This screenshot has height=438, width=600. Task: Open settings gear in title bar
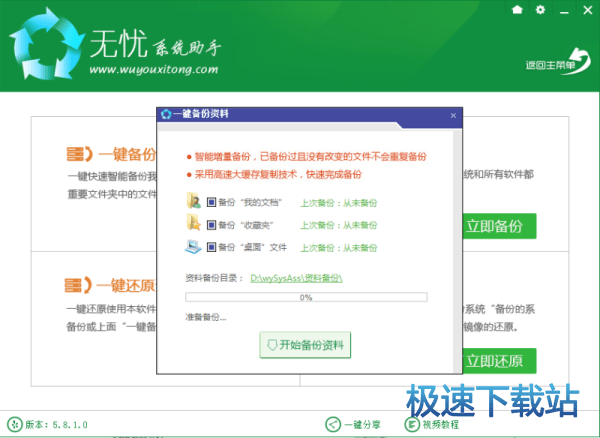540,9
